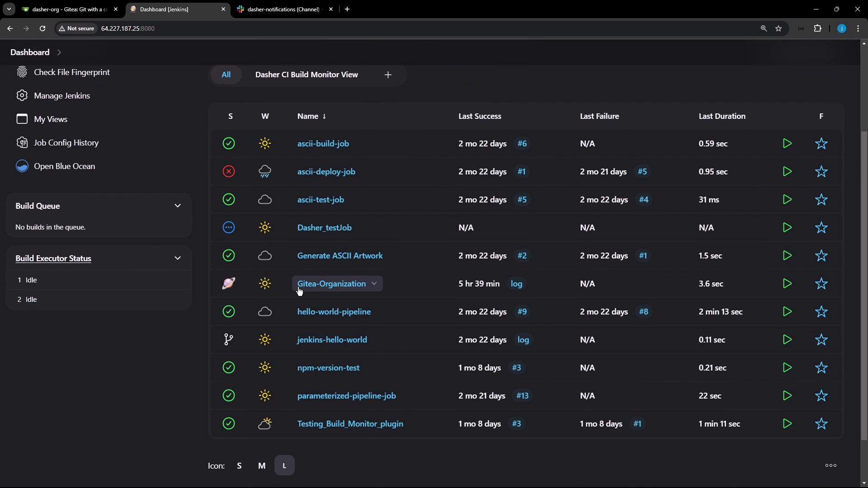Switch to dasher-notifications browser tab
Screen dimensions: 868x488
coord(283,9)
